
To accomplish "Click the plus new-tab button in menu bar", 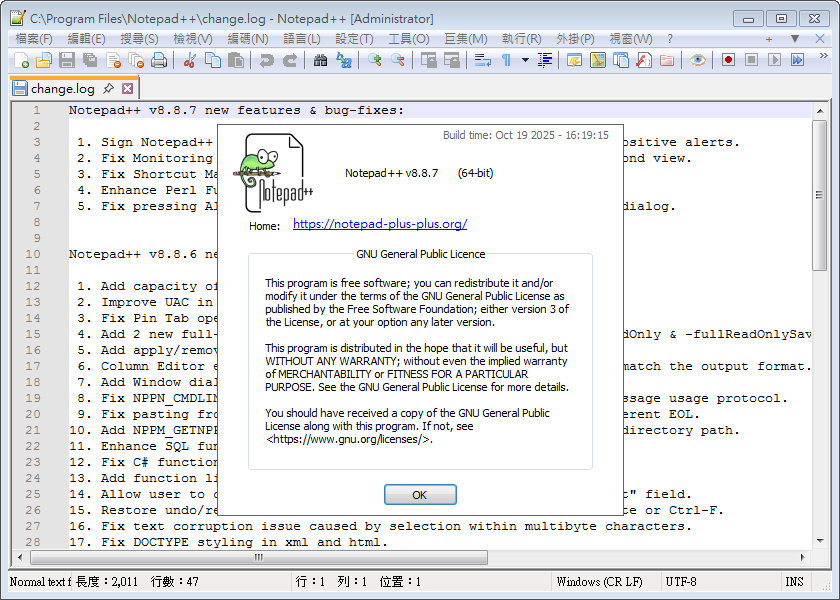I will (x=769, y=39).
